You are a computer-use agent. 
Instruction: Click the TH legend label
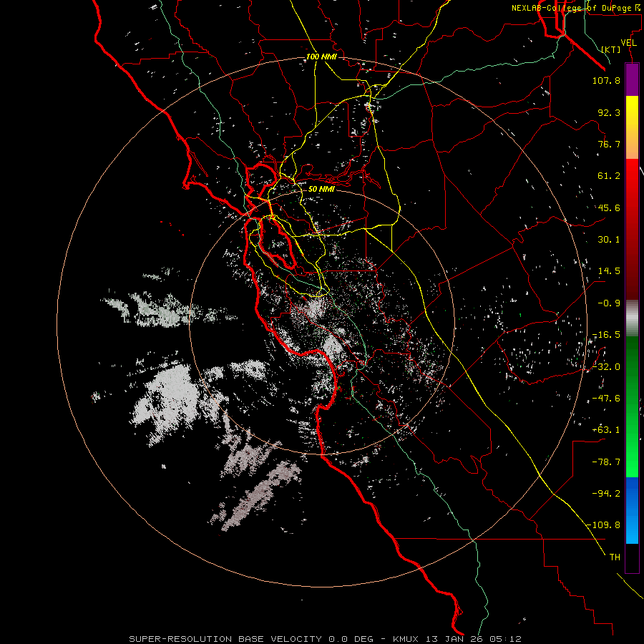[x=615, y=557]
